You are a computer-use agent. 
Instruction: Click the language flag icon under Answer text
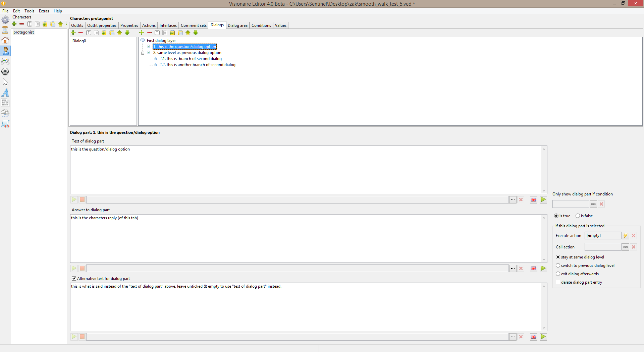pos(533,269)
